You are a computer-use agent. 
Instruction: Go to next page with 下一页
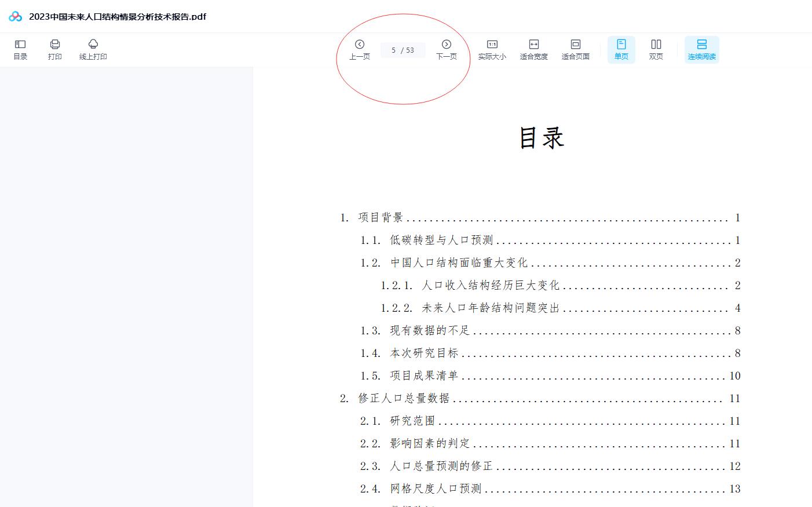pyautogui.click(x=446, y=49)
